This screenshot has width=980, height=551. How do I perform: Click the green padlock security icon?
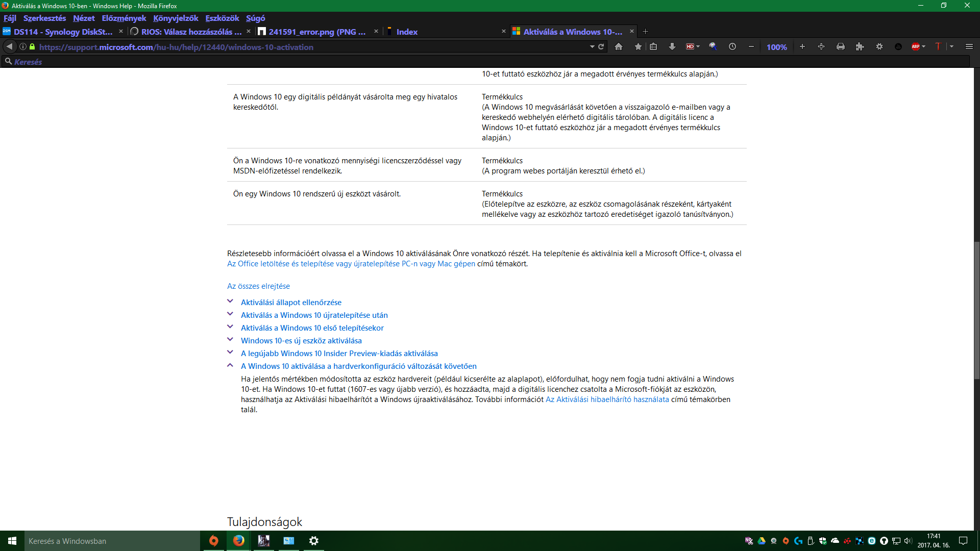(x=32, y=46)
